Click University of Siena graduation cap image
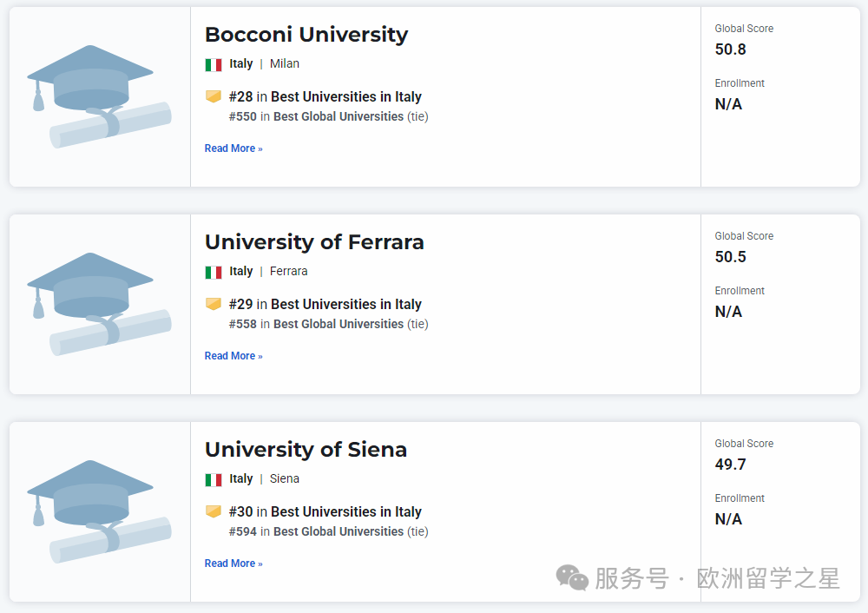The height and width of the screenshot is (613, 868). 99,511
